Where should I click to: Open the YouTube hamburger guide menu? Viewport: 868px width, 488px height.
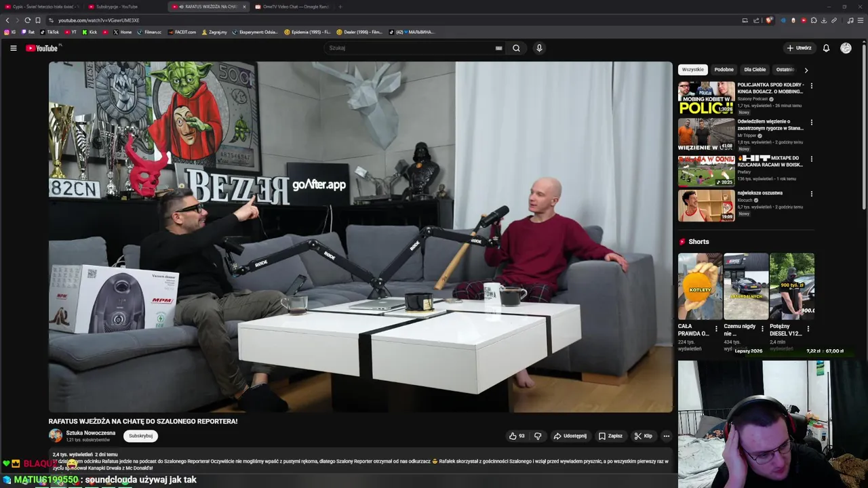coord(13,48)
